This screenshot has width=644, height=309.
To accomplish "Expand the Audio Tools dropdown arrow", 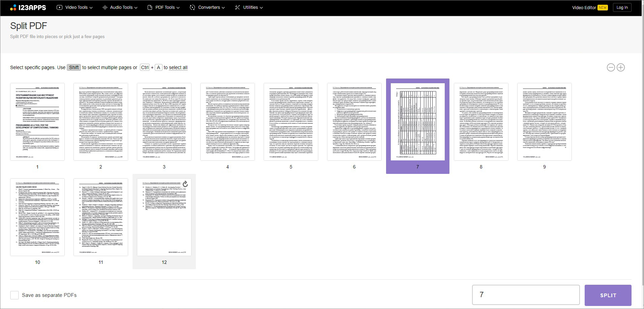I will (x=136, y=8).
